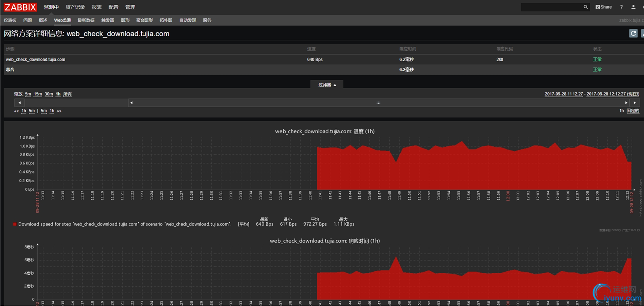Set zoom to 所有 (all)
The image size is (644, 306).
tap(67, 94)
